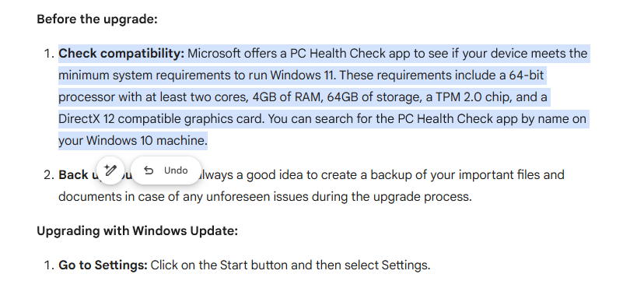The width and height of the screenshot is (644, 281).
Task: Click the bold 'Check compatibility:' text
Action: point(121,54)
